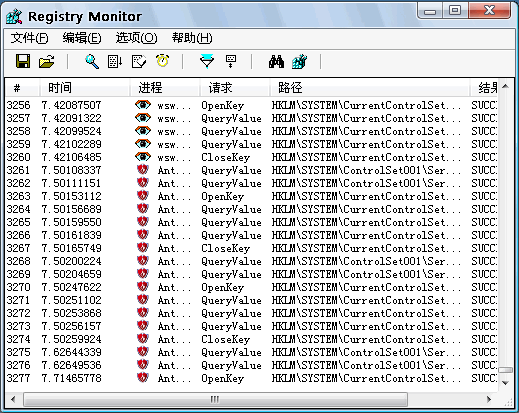Click the Save floppy disk icon
The width and height of the screenshot is (519, 413).
(23, 61)
